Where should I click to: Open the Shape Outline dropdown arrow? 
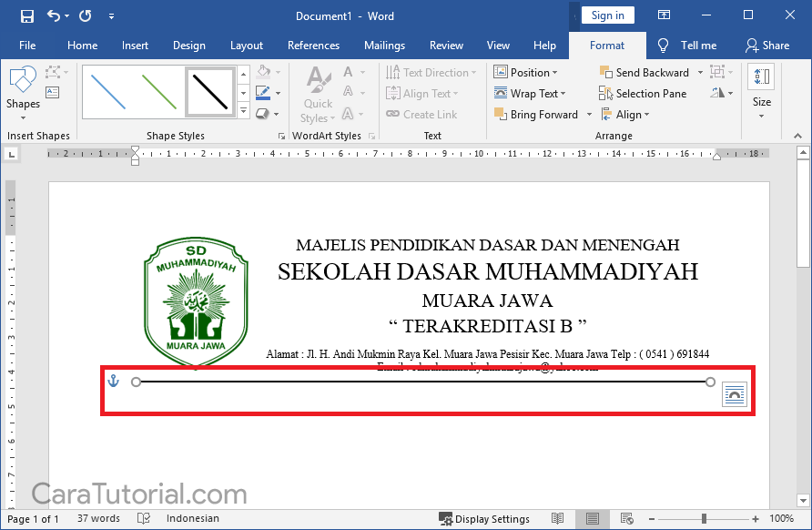pyautogui.click(x=278, y=93)
